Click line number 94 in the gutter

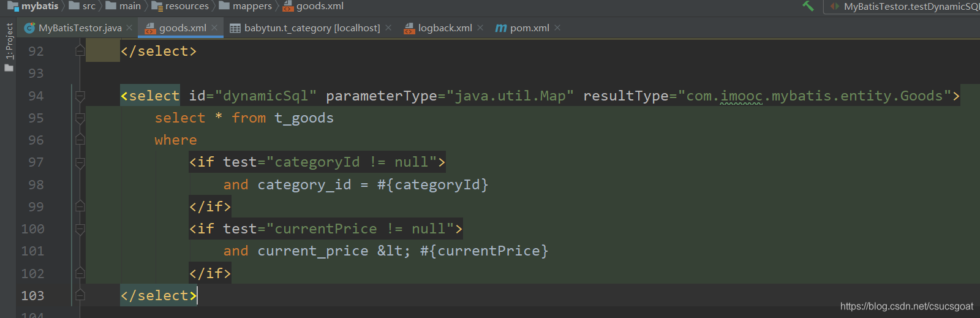(36, 96)
